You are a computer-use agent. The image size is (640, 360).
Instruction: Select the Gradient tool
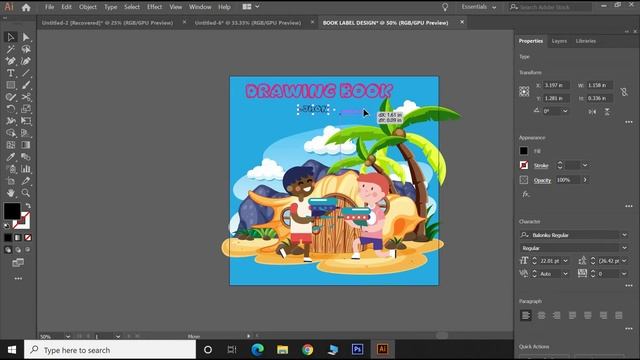(26, 145)
